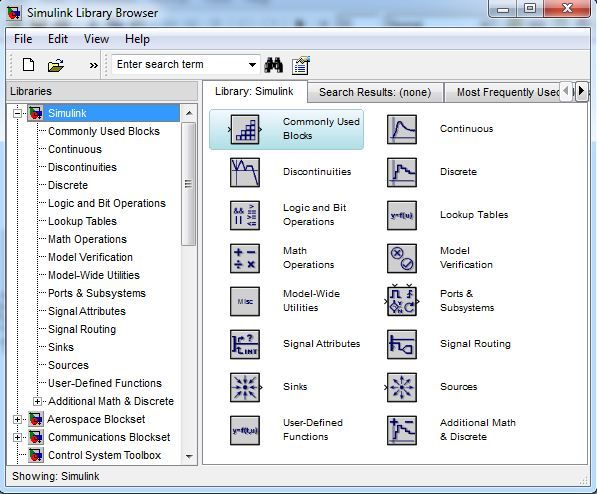The width and height of the screenshot is (597, 494).
Task: Click the tree scrollbar up arrow
Action: coord(189,113)
